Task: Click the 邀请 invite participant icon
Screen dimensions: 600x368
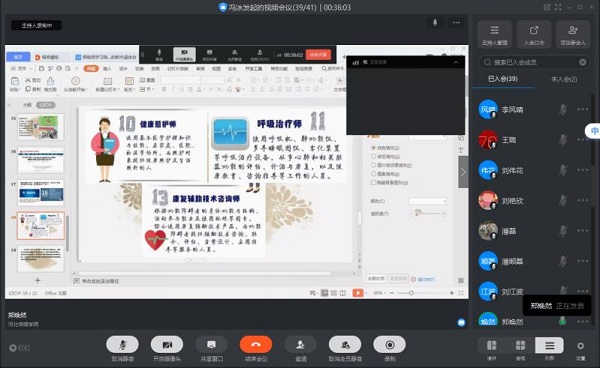Action: [x=300, y=345]
